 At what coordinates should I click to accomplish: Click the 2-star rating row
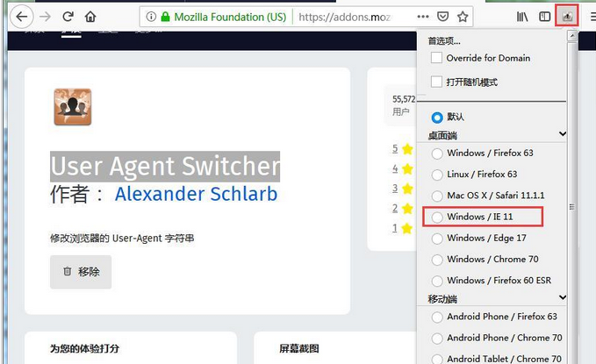point(403,208)
